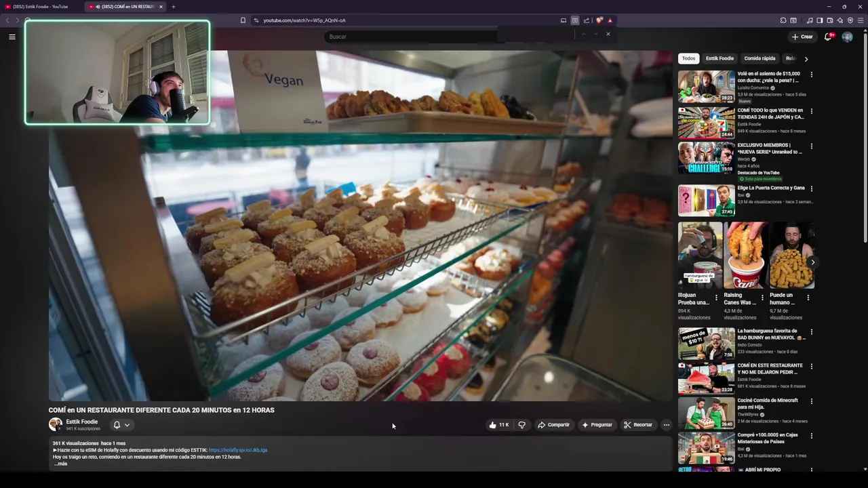The image size is (868, 488).
Task: Click the Compartir share button
Action: pyautogui.click(x=553, y=425)
